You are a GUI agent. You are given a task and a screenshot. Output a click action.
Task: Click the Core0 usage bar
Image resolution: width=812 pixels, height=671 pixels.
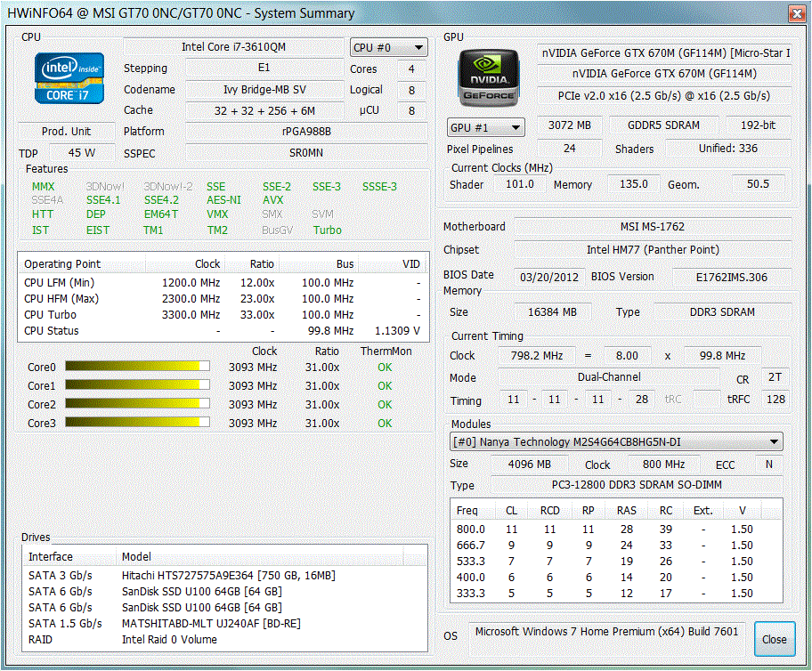coord(137,367)
